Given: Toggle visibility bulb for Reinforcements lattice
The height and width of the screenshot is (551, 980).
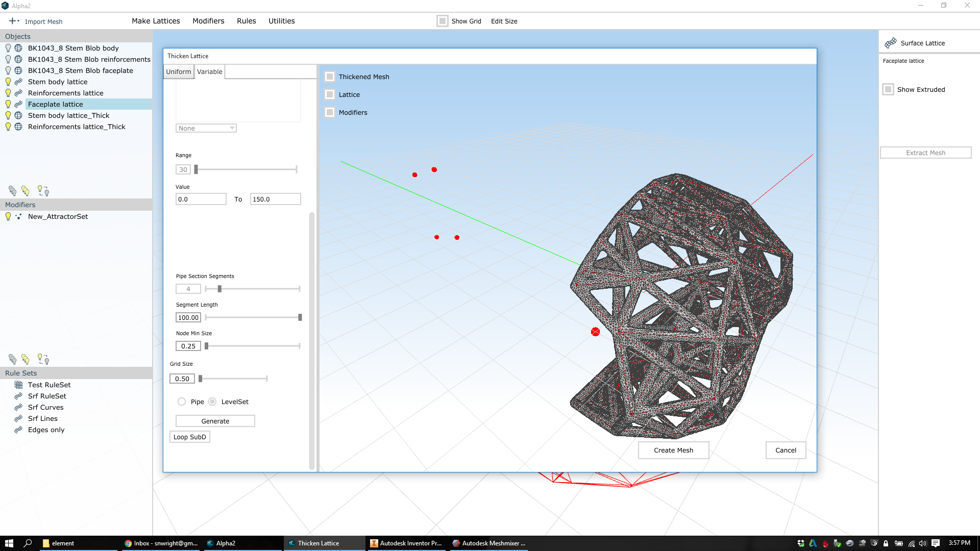Looking at the screenshot, I should [x=8, y=93].
